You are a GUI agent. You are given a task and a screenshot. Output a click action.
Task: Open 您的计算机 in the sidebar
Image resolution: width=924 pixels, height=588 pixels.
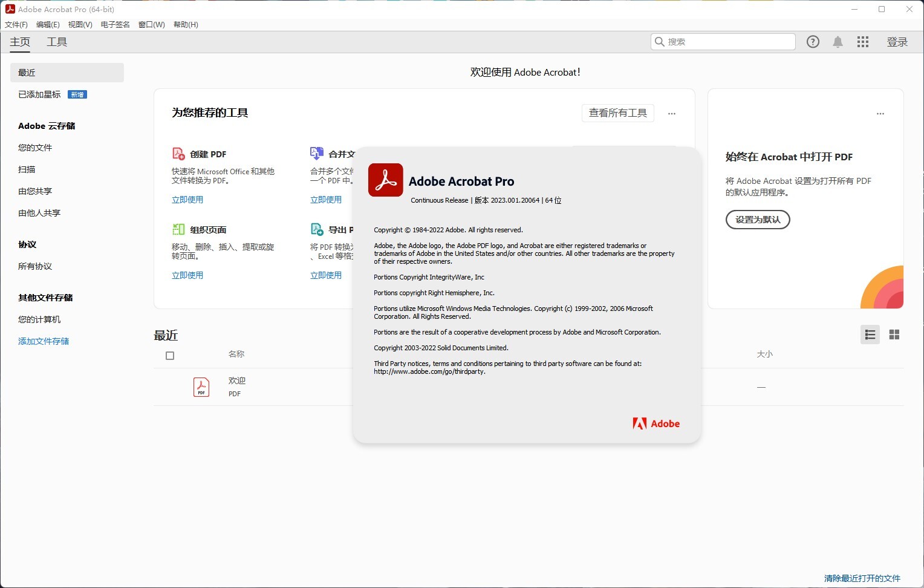[39, 319]
